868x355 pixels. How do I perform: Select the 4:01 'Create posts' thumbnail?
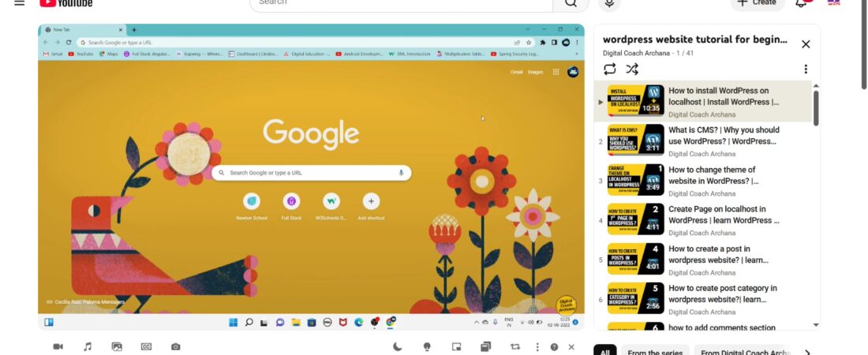(635, 259)
